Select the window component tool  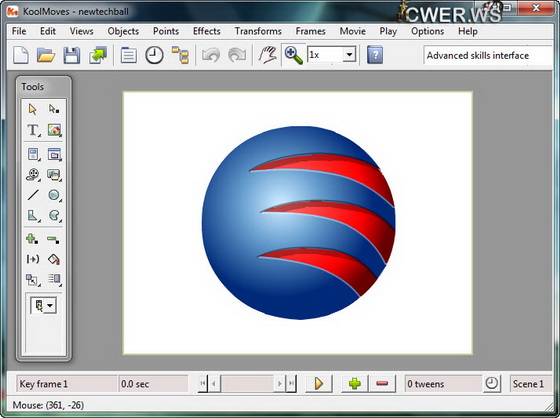(54, 155)
